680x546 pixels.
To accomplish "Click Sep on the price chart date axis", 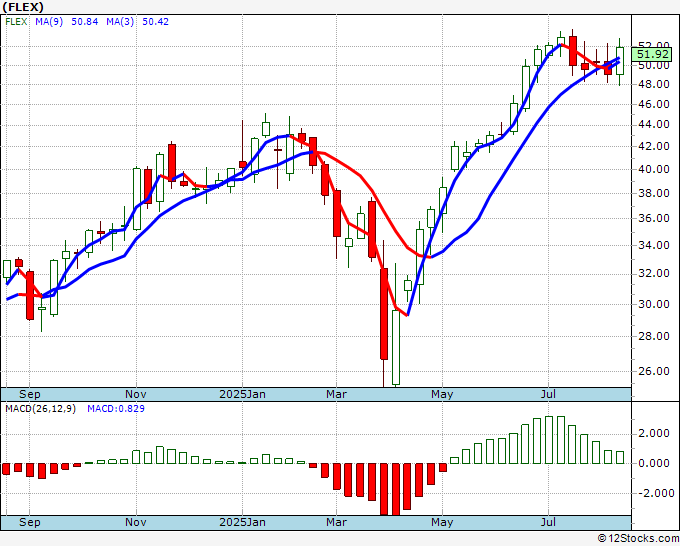I will tap(29, 394).
